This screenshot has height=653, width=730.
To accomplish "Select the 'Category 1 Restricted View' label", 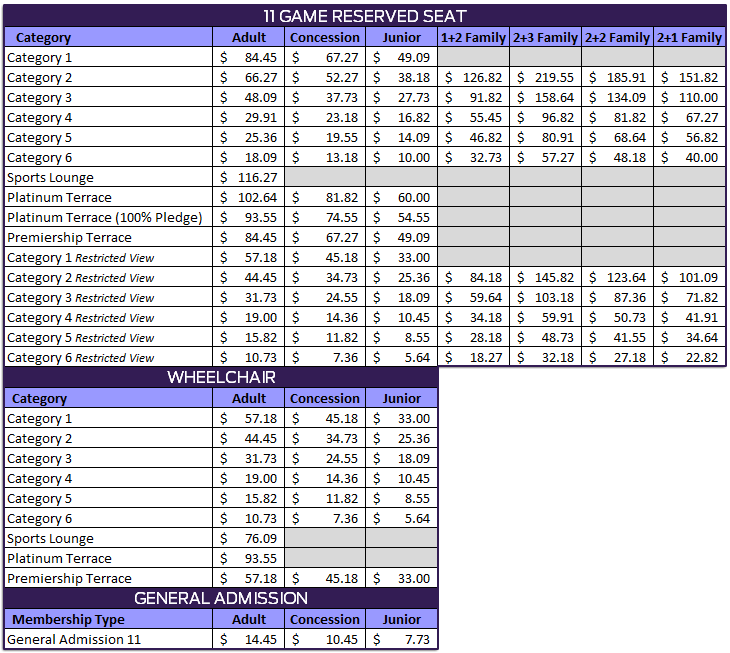I will click(x=81, y=257).
